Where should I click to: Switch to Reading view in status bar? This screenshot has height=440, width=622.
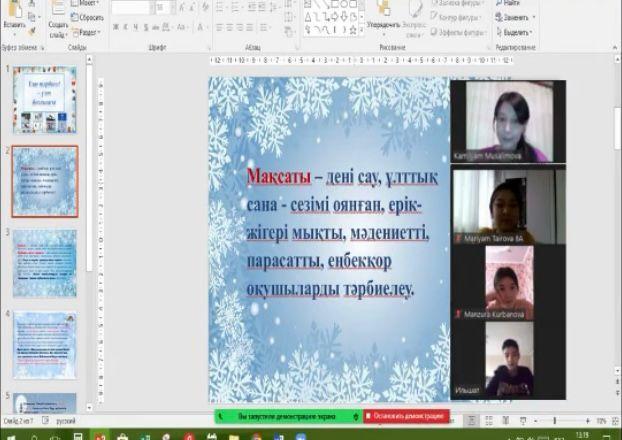click(506, 421)
